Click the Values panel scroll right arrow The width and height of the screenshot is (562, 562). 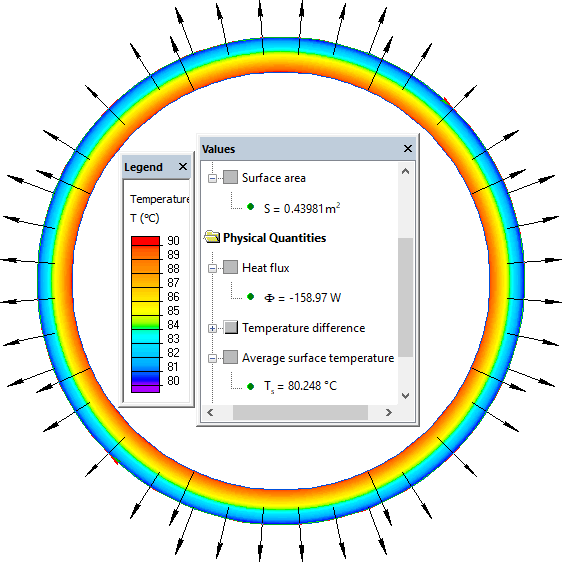click(x=389, y=413)
